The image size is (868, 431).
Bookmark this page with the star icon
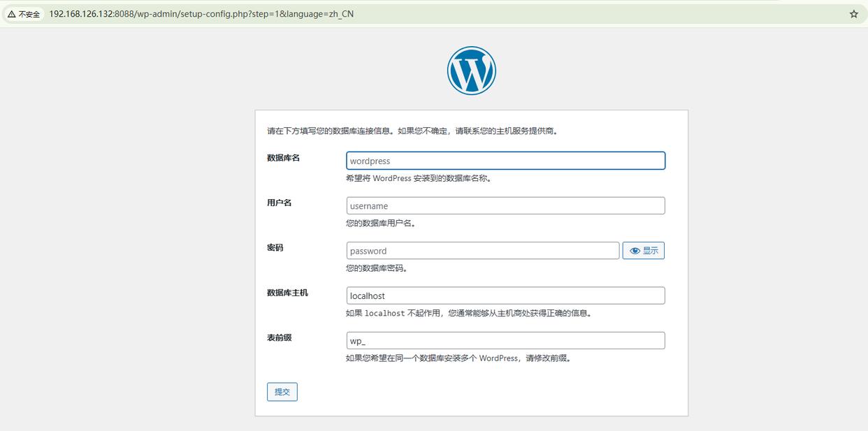853,14
